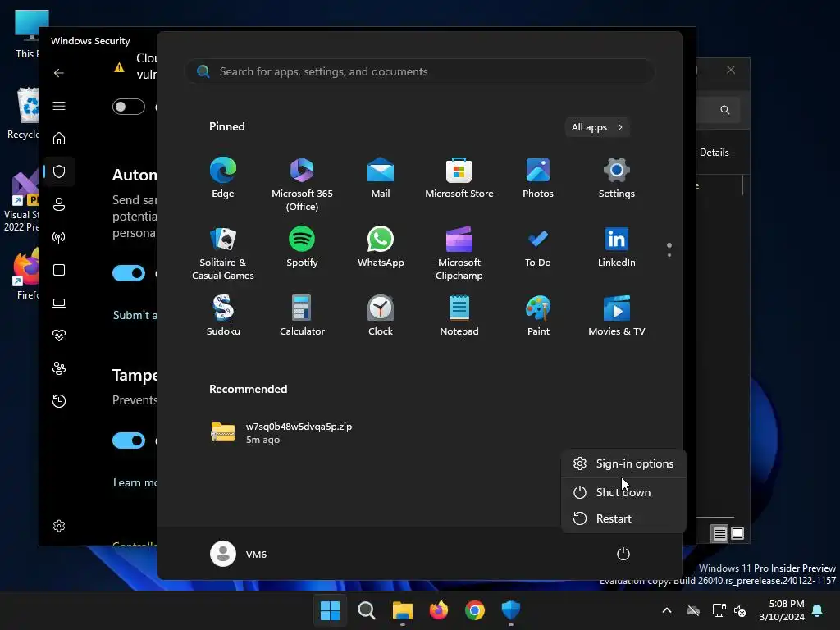Open Google Chrome from the taskbar
The width and height of the screenshot is (840, 630).
coord(475,610)
